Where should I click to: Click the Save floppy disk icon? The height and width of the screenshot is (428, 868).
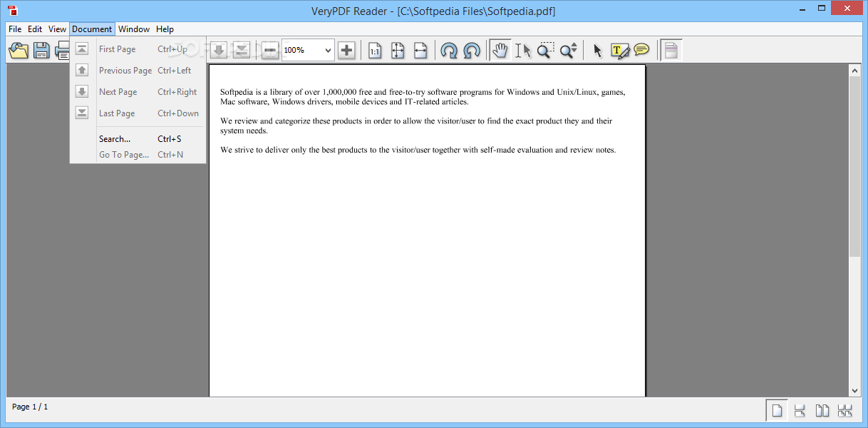(x=41, y=50)
